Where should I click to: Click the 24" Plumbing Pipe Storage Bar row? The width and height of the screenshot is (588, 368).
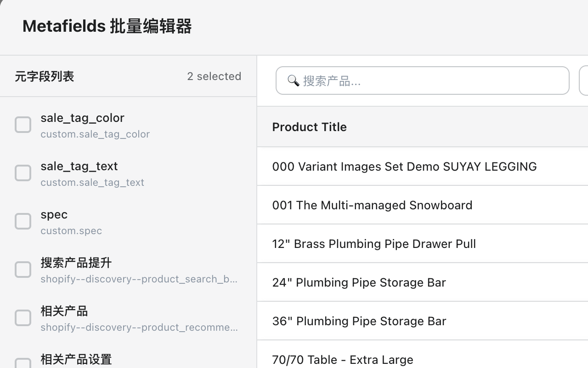(x=359, y=282)
